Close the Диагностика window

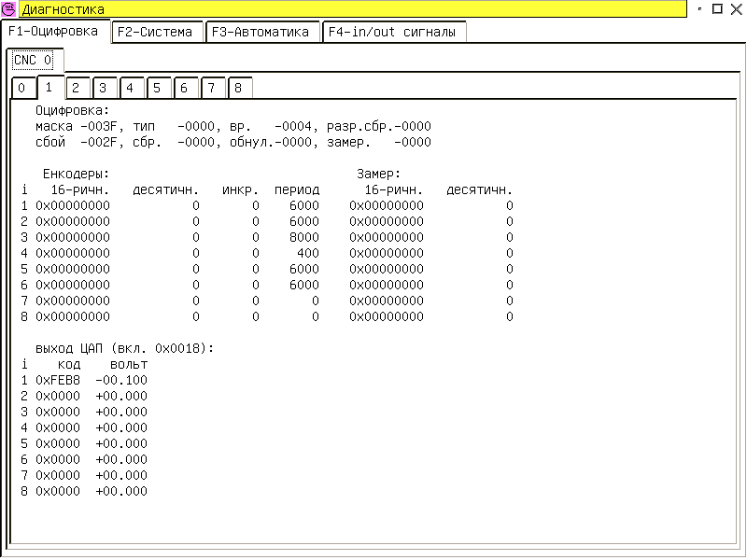click(735, 9)
